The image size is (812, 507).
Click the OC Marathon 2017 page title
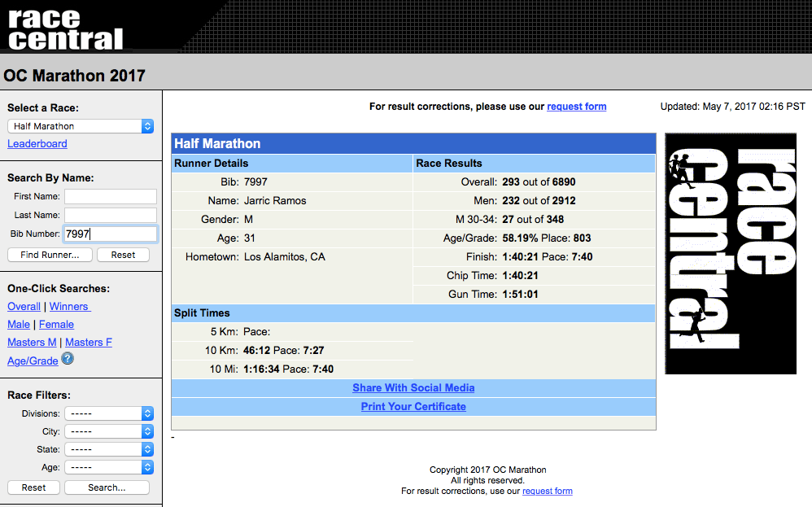tap(75, 76)
